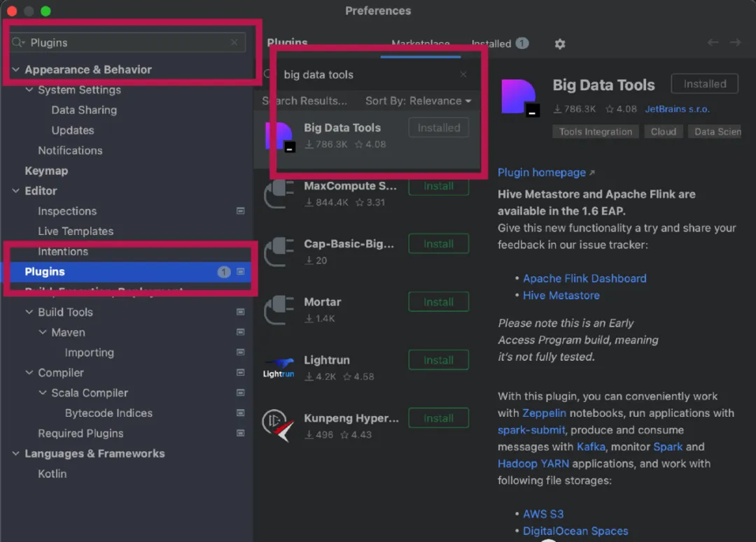Image resolution: width=756 pixels, height=542 pixels.
Task: Install the Lightrun plugin
Action: (438, 360)
